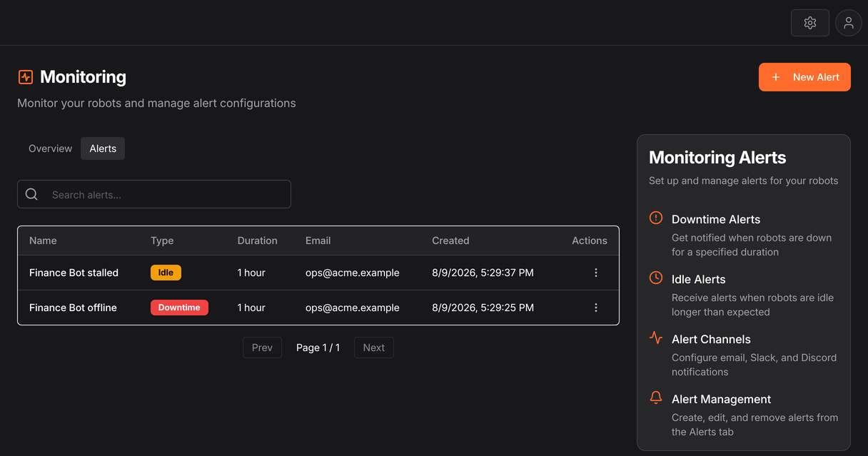The image size is (868, 456).
Task: Click email in the Finance Bot offline row
Action: click(x=353, y=308)
